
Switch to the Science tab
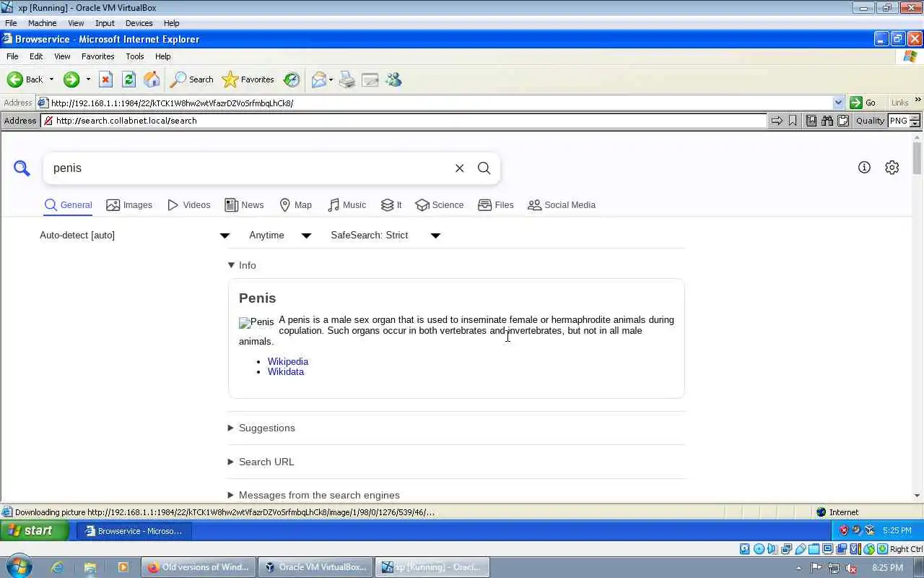(x=440, y=205)
